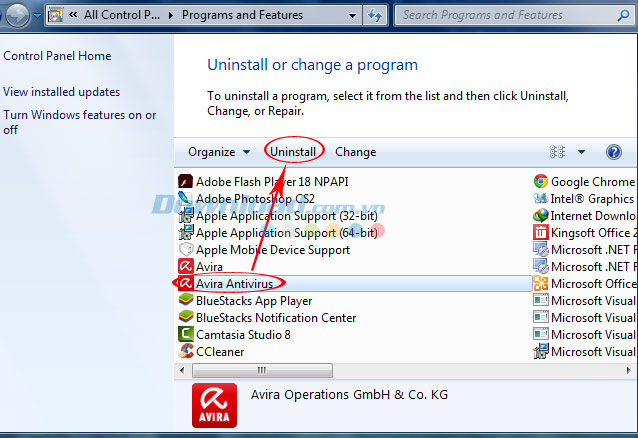The height and width of the screenshot is (438, 638).
Task: Click the scrollbar right arrow
Action: pos(628,370)
